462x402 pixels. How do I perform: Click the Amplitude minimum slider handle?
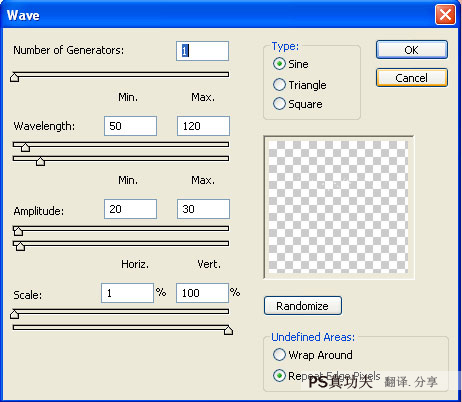(18, 231)
